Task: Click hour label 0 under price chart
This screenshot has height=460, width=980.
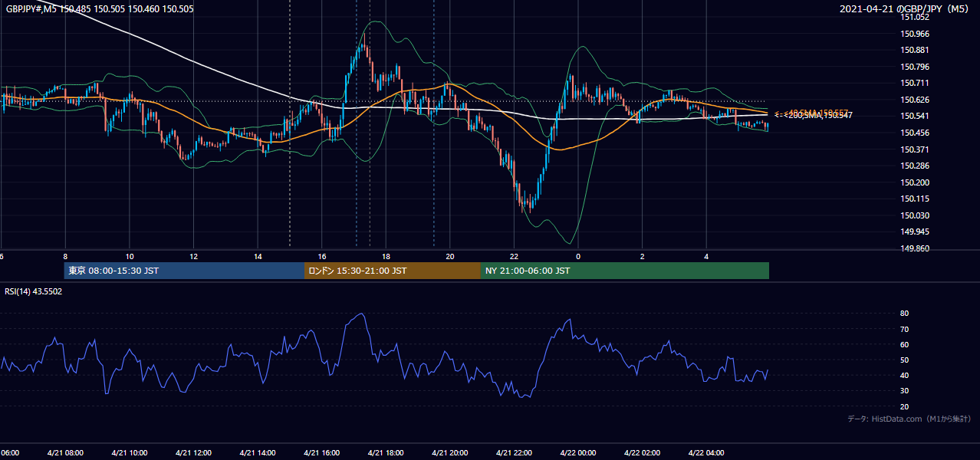Action: 578,257
